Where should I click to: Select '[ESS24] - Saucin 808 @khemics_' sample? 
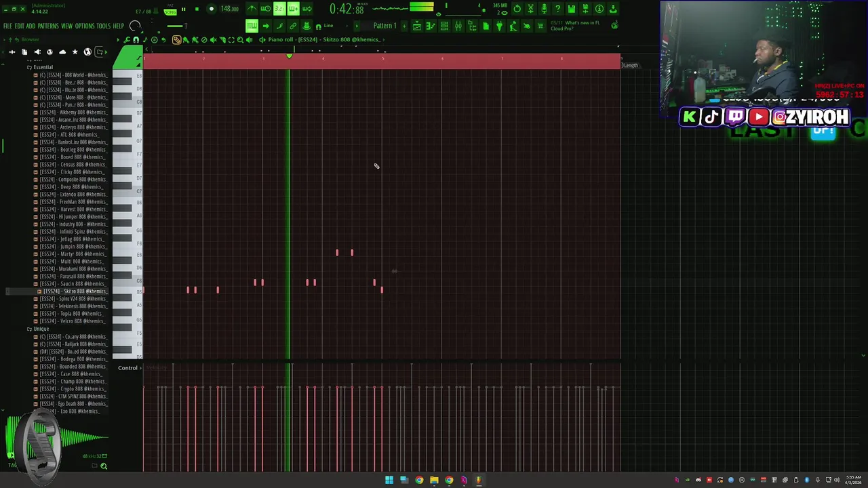click(70, 284)
